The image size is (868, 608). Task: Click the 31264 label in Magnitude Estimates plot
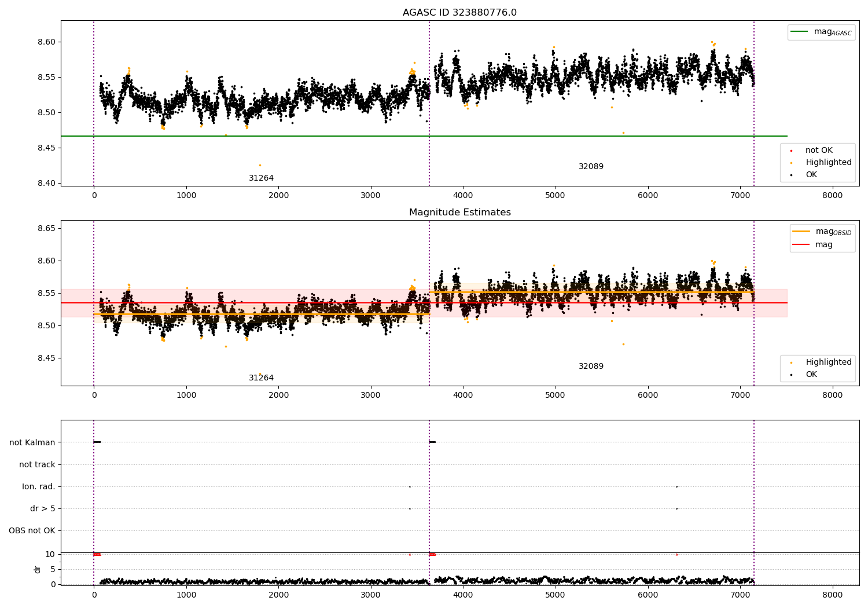click(x=262, y=378)
